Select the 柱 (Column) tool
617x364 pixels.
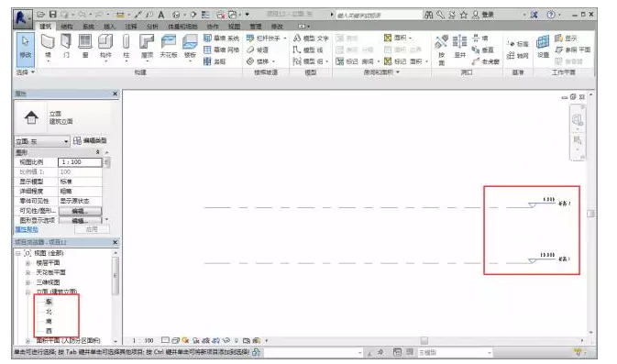click(x=126, y=47)
